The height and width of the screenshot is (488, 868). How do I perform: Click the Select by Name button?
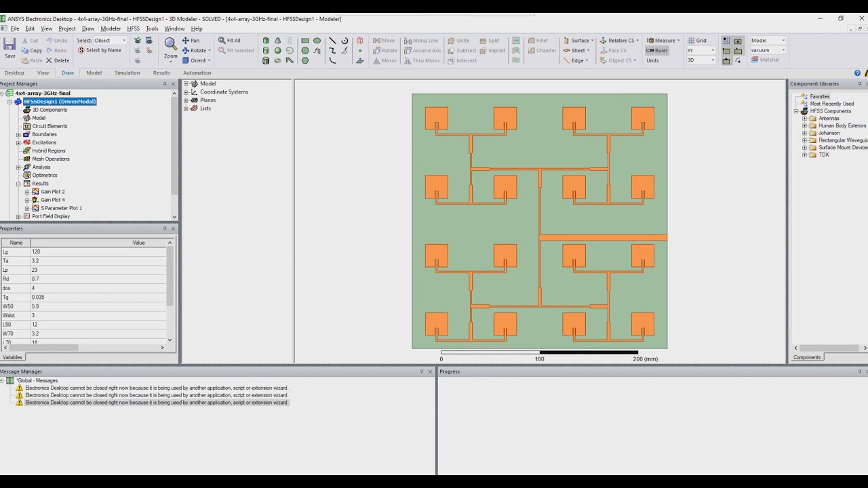[x=99, y=50]
